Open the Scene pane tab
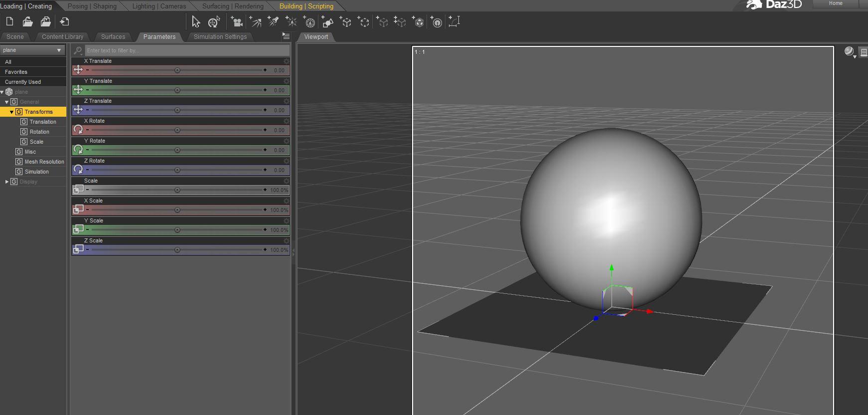The image size is (868, 415). click(15, 36)
